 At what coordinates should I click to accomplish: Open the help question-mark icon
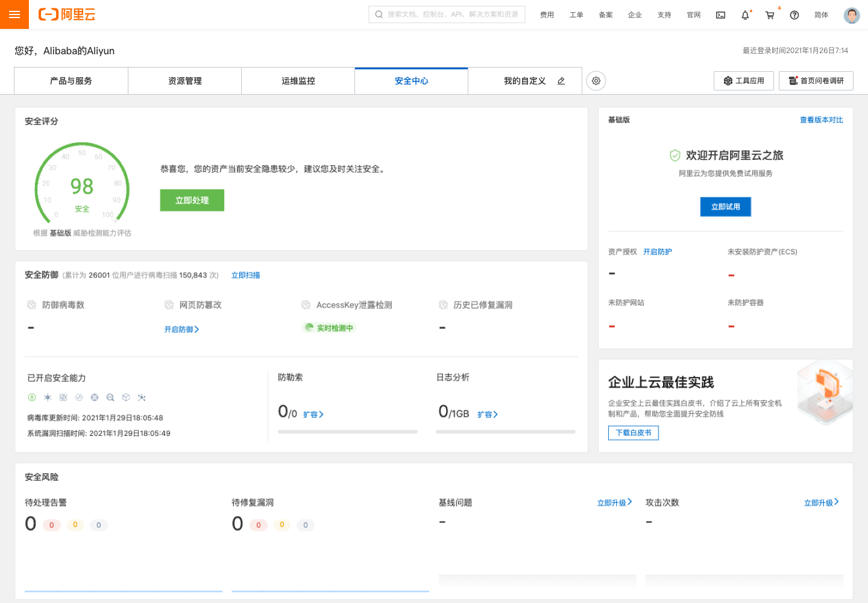pyautogui.click(x=794, y=15)
